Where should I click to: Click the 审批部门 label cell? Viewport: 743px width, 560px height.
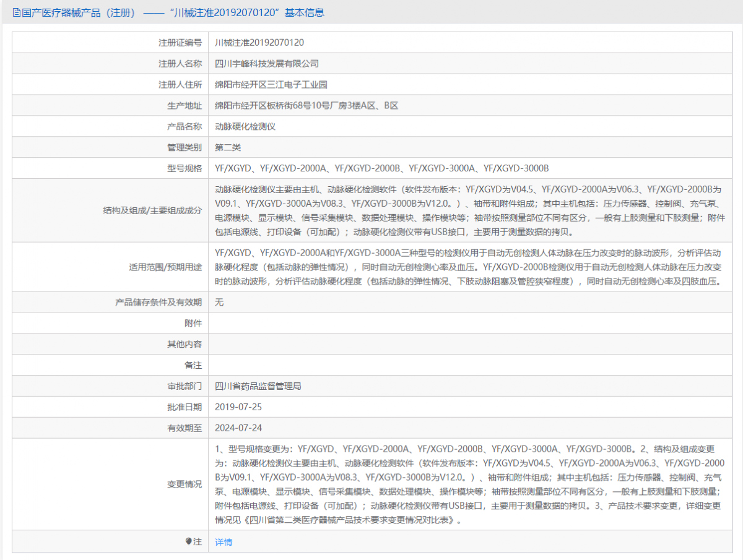110,386
